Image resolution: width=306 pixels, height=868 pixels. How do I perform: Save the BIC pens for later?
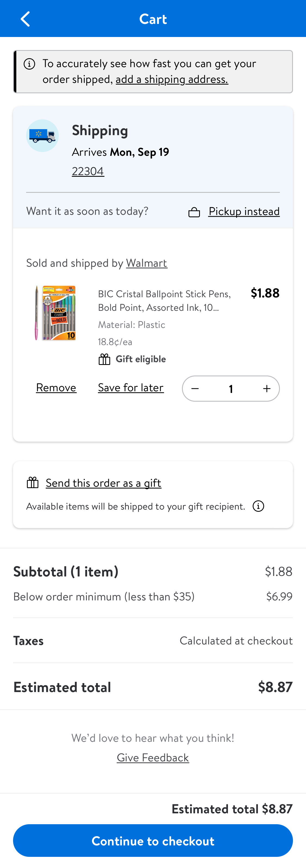[131, 387]
